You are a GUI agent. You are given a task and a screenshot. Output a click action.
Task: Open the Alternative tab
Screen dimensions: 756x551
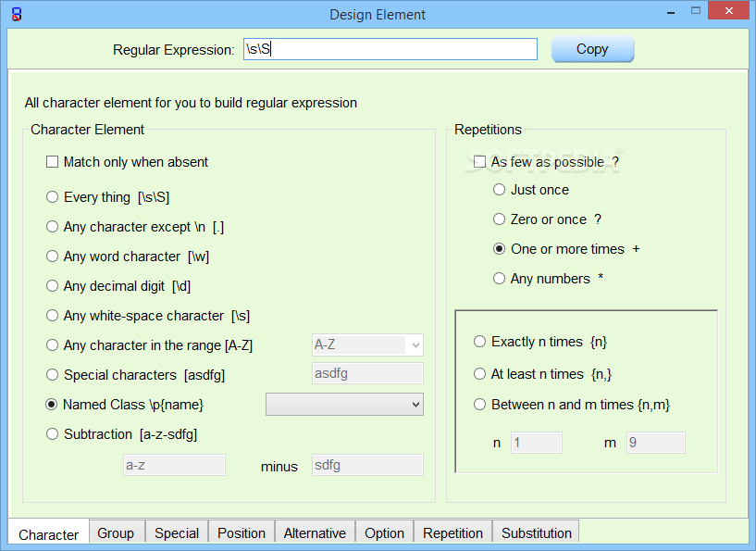(315, 532)
